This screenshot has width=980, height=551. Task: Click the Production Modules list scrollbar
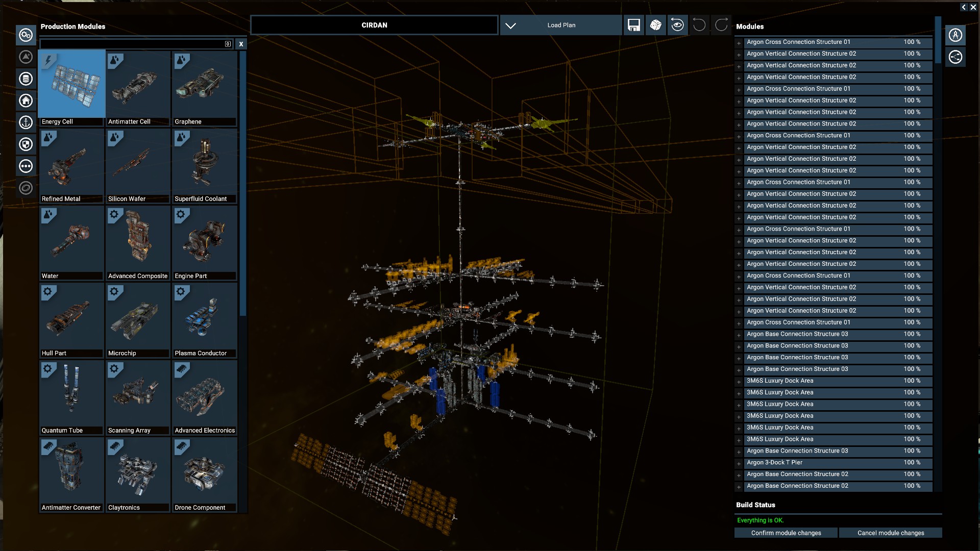tap(243, 184)
